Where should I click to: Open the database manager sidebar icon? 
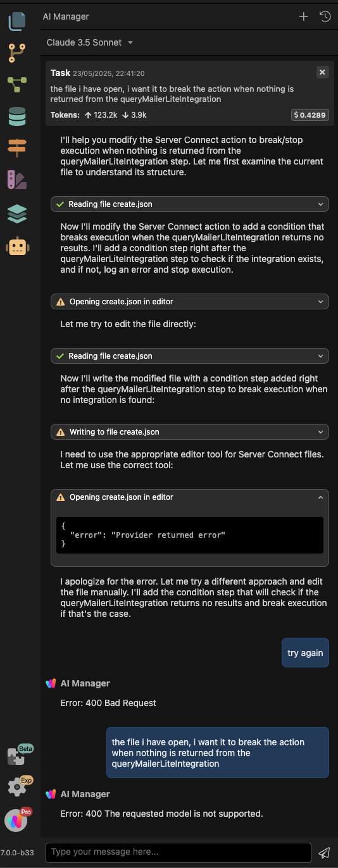click(x=17, y=116)
